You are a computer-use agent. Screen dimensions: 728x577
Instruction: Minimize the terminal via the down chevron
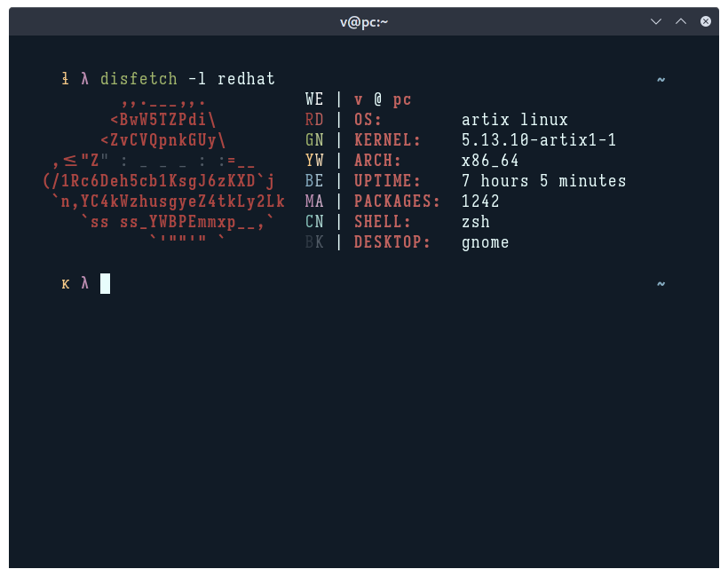[x=655, y=21]
